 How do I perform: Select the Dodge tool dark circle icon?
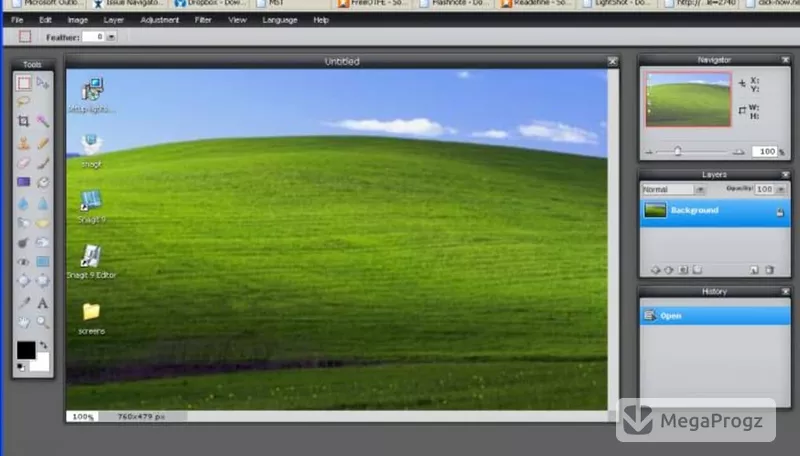(23, 242)
